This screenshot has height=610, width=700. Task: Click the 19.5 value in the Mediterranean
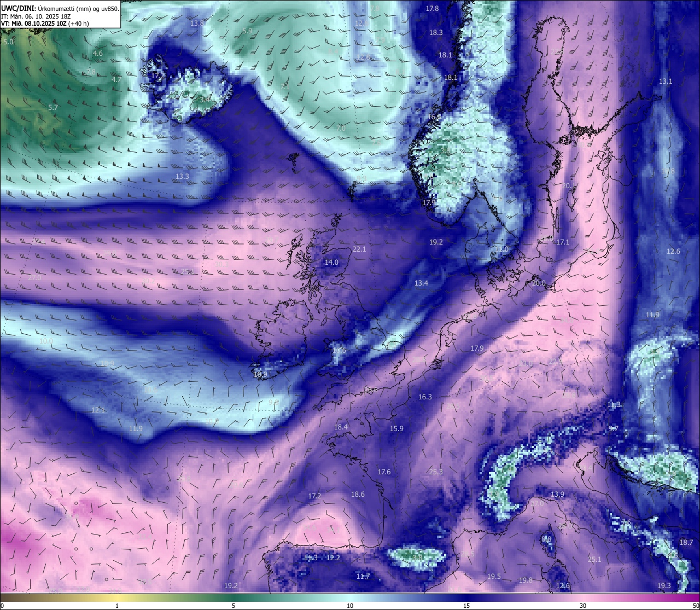click(x=494, y=576)
